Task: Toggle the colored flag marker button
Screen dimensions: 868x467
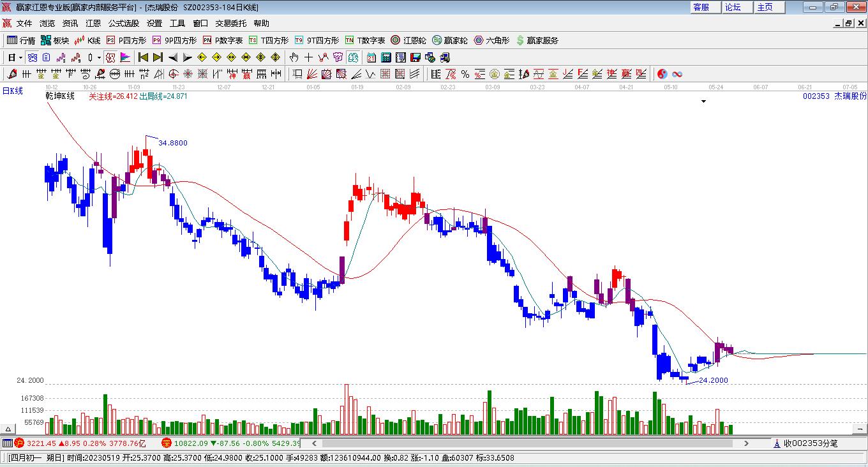Action: pos(125,57)
